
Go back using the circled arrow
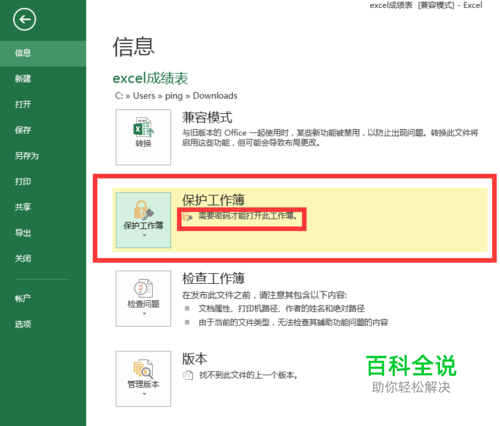(24, 19)
